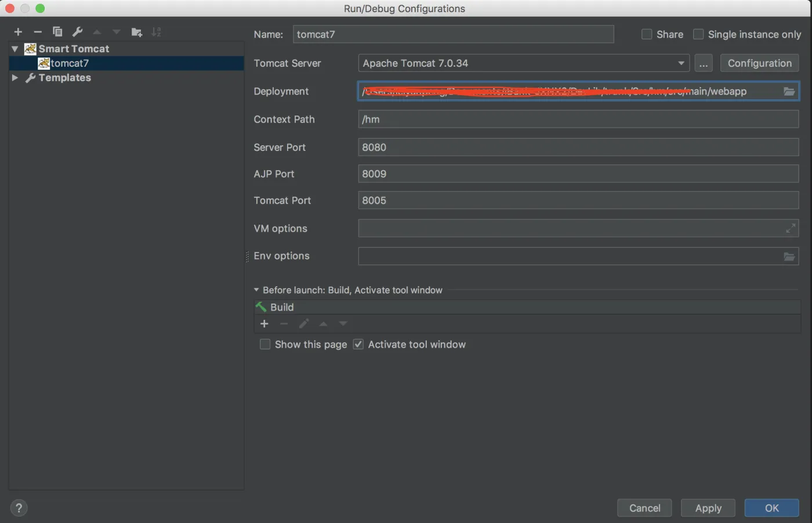Viewport: 812px width, 523px height.
Task: Move configuration down in the list
Action: (x=117, y=32)
